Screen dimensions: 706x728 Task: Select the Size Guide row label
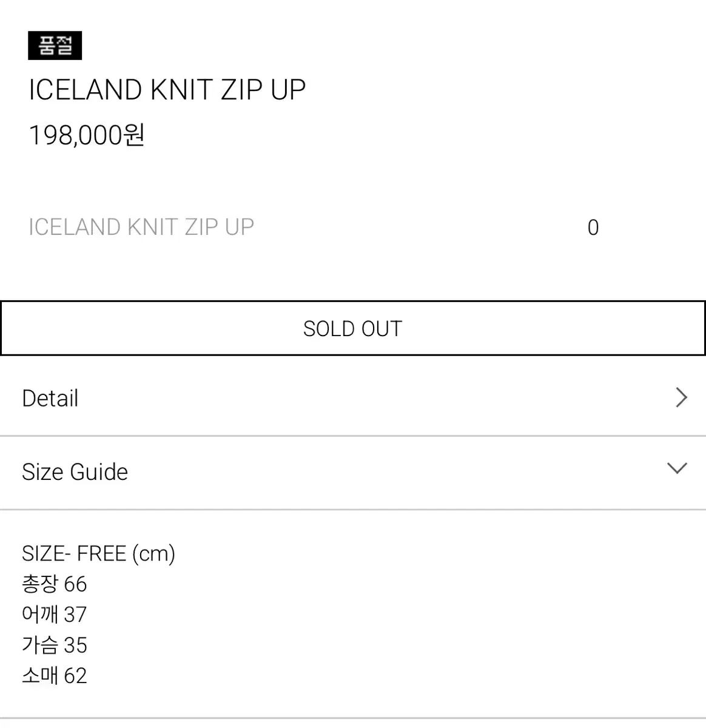[75, 472]
